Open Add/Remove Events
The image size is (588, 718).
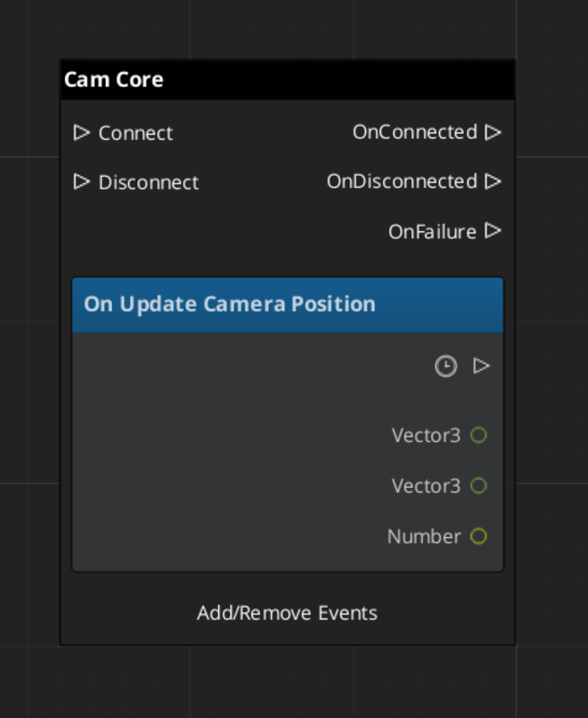pos(287,614)
